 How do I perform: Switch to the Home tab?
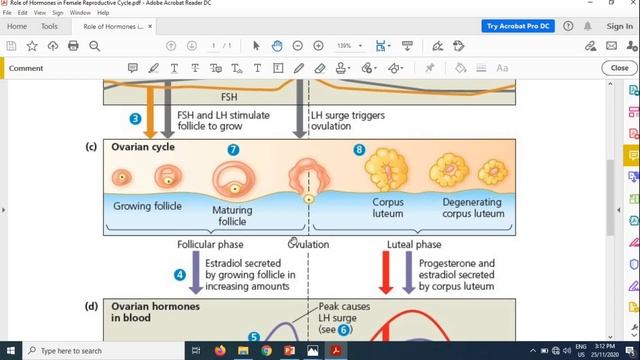point(17,26)
